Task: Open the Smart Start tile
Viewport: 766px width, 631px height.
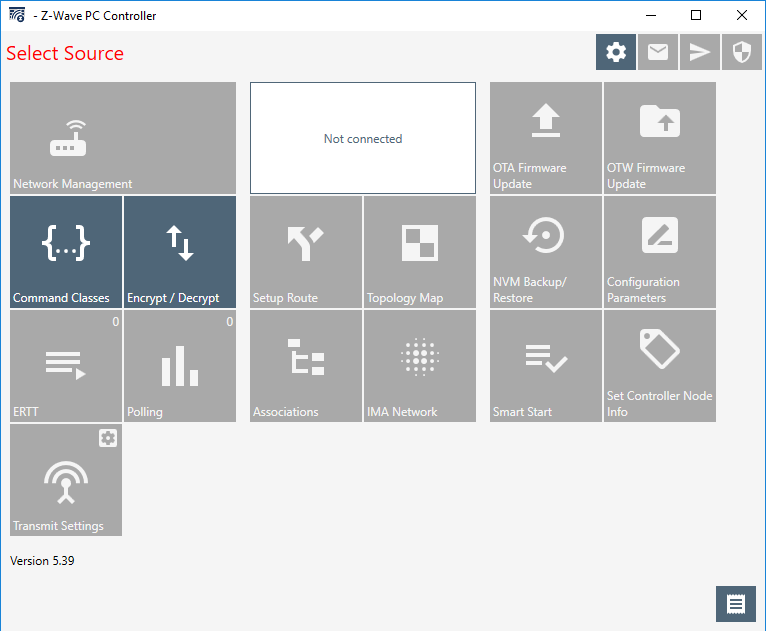Action: pyautogui.click(x=546, y=366)
